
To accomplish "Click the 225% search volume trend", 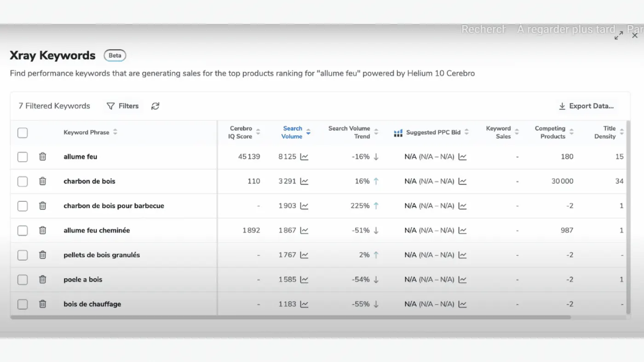I will 360,206.
